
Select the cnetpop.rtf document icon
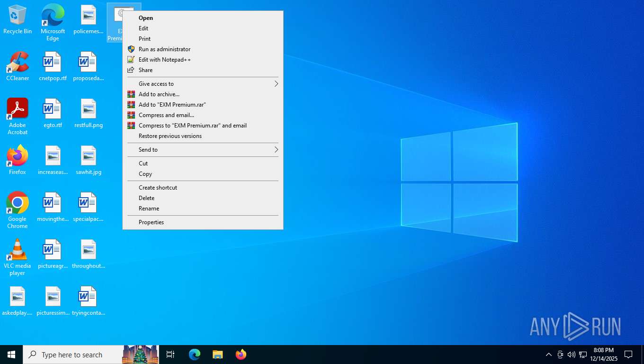[x=53, y=66]
